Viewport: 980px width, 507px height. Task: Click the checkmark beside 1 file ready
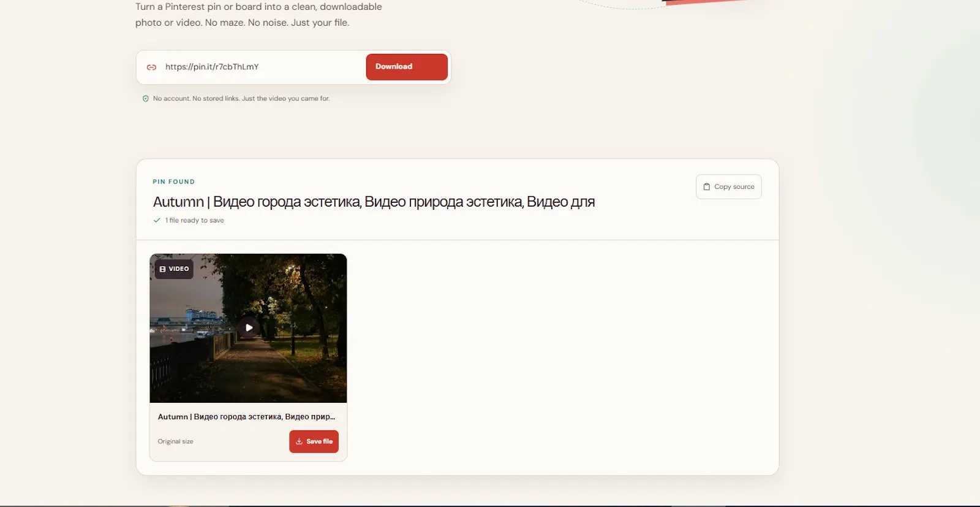[157, 220]
